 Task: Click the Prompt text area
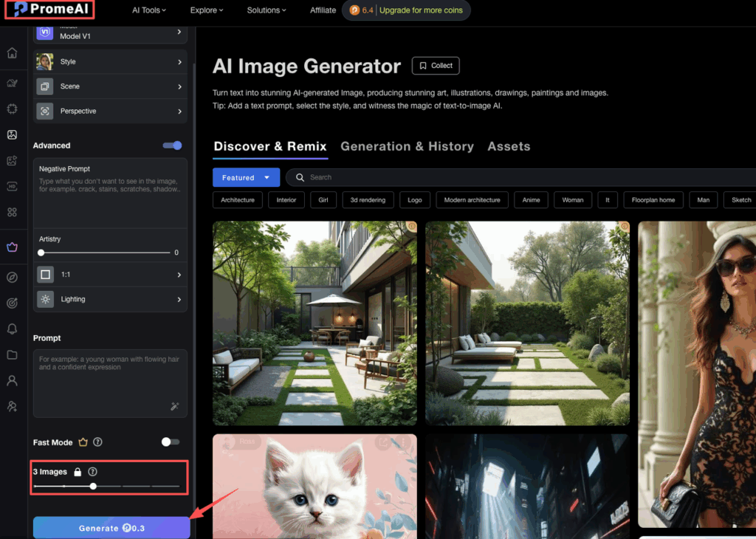(110, 383)
